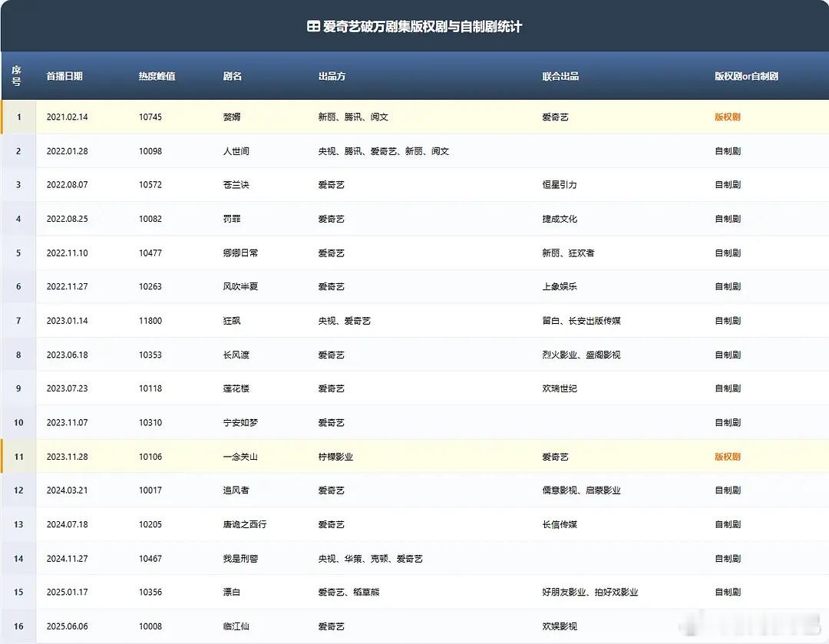The width and height of the screenshot is (829, 644).
Task: Select the drama name 风吹半夏
Action: click(x=240, y=286)
